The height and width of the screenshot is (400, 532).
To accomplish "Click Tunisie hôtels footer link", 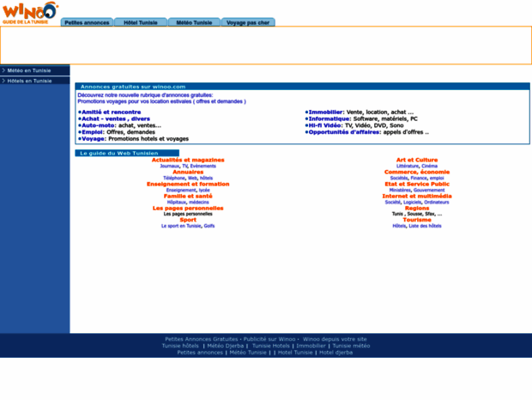I will tap(180, 346).
